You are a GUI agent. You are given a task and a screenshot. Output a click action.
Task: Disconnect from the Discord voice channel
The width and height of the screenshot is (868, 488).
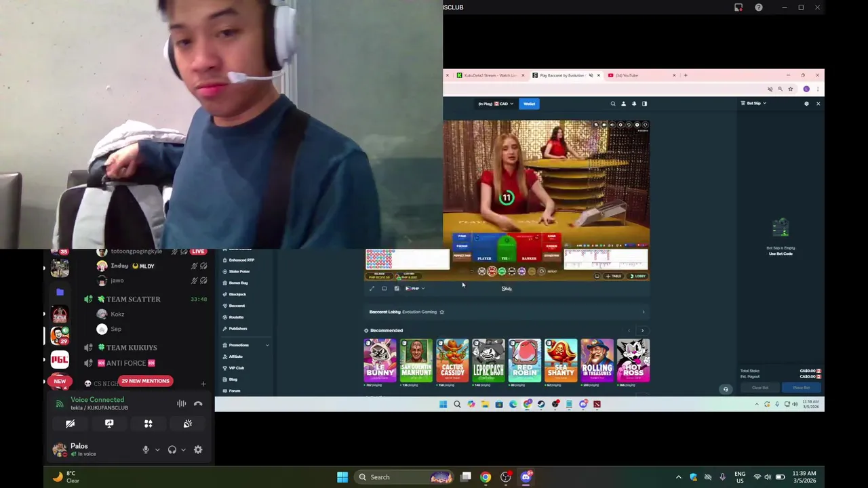[198, 404]
